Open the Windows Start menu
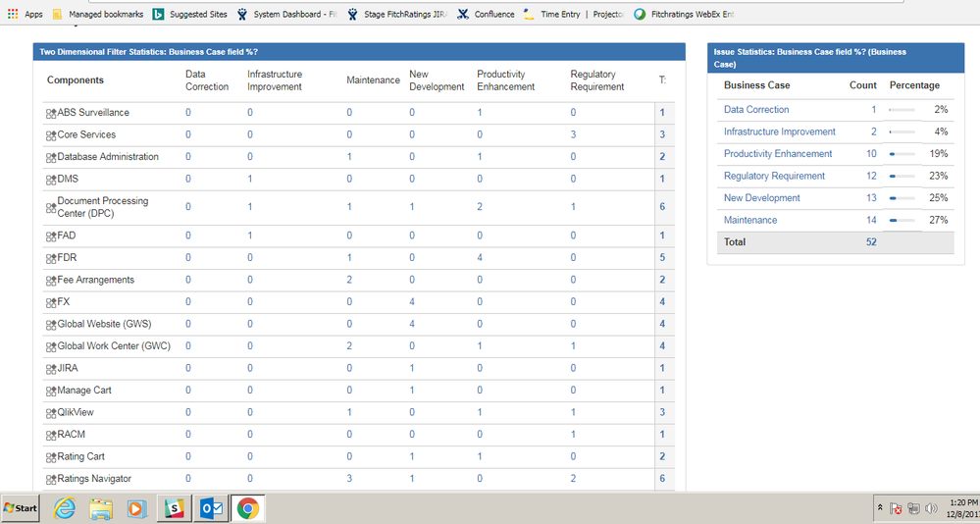This screenshot has width=980, height=524. click(20, 508)
